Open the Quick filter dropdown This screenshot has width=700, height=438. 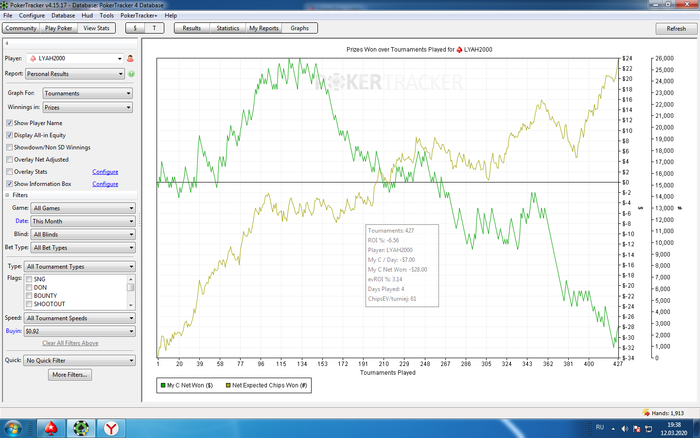point(79,360)
